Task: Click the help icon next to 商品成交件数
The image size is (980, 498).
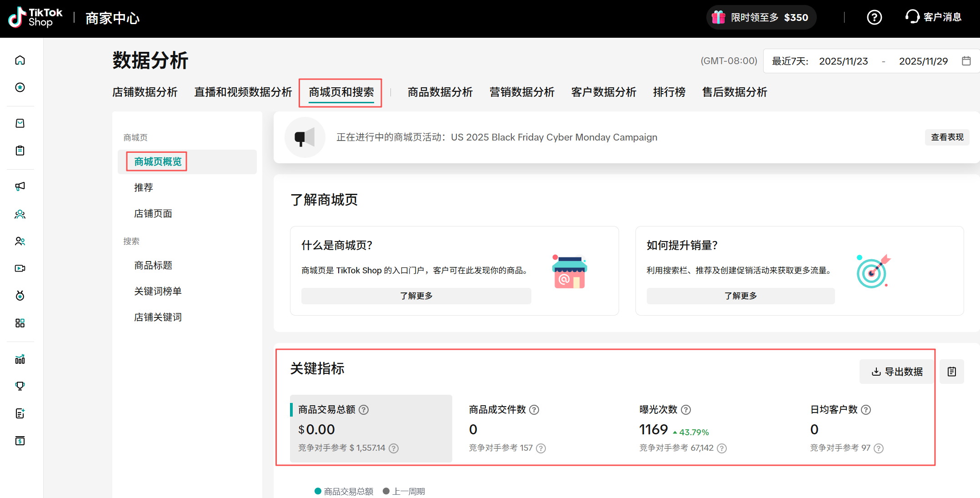Action: pyautogui.click(x=534, y=410)
